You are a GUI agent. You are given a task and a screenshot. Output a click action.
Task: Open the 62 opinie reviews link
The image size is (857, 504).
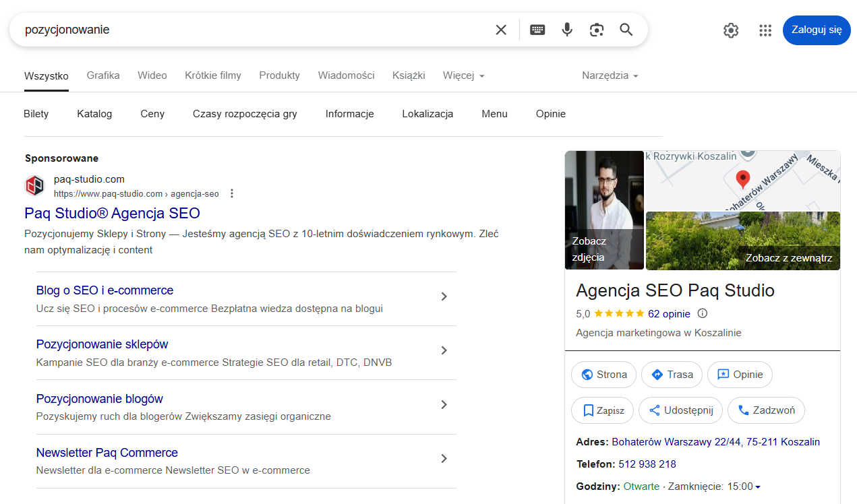669,313
